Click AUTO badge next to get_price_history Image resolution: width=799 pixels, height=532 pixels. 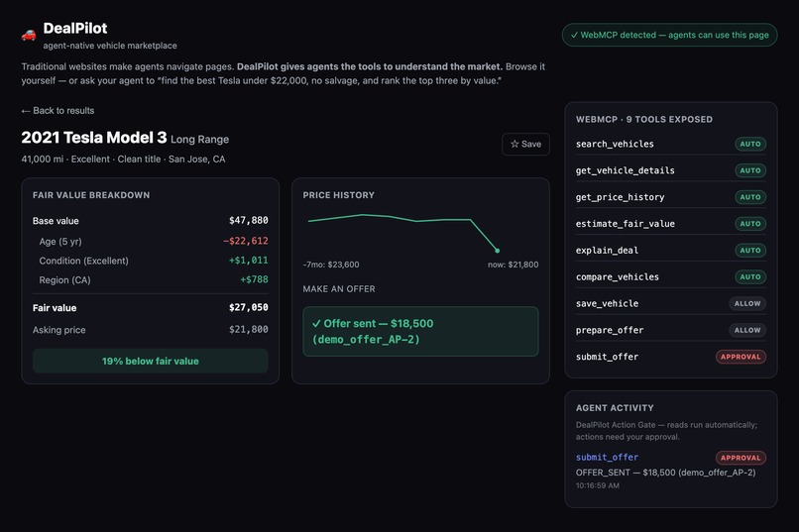pos(750,197)
